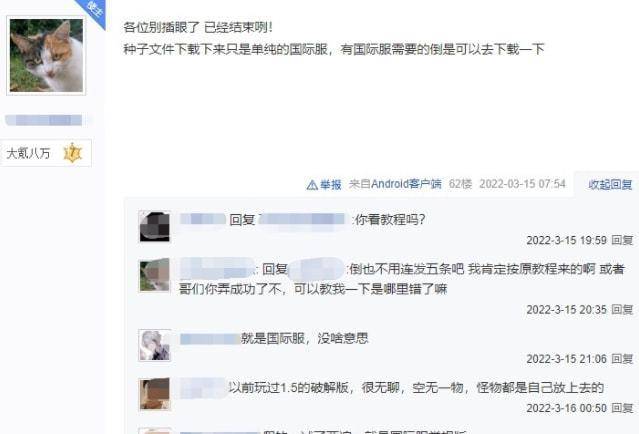Click the blurred username before 以前玩过1.5的破解版
Image resolution: width=639 pixels, height=434 pixels.
point(203,388)
